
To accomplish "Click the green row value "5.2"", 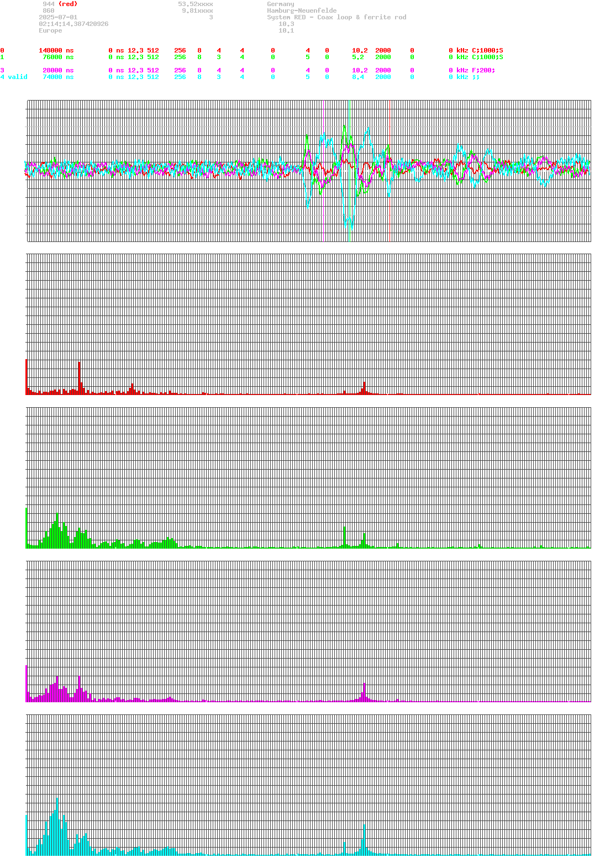I will pos(358,57).
